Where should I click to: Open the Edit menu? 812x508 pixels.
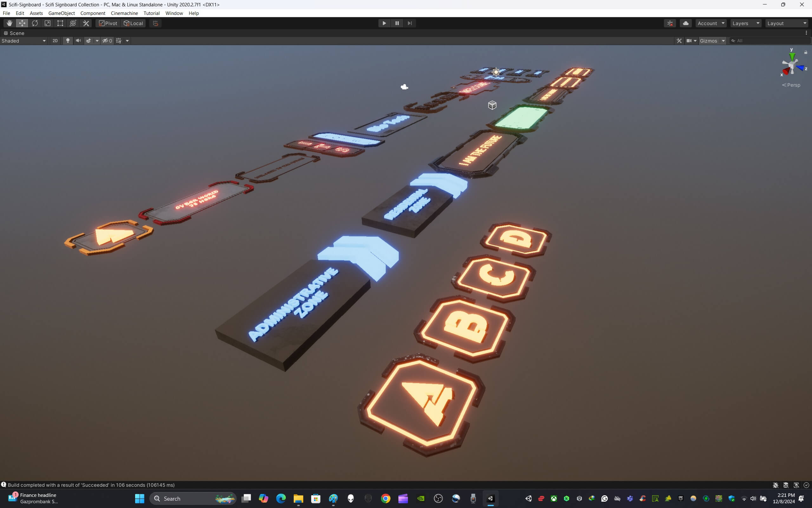point(20,13)
